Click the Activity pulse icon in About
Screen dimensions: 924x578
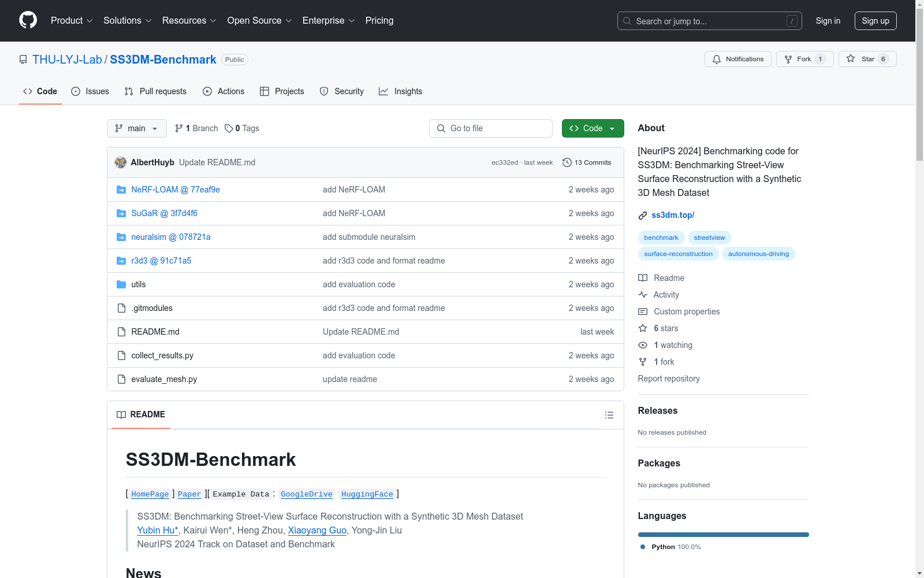[x=643, y=295]
